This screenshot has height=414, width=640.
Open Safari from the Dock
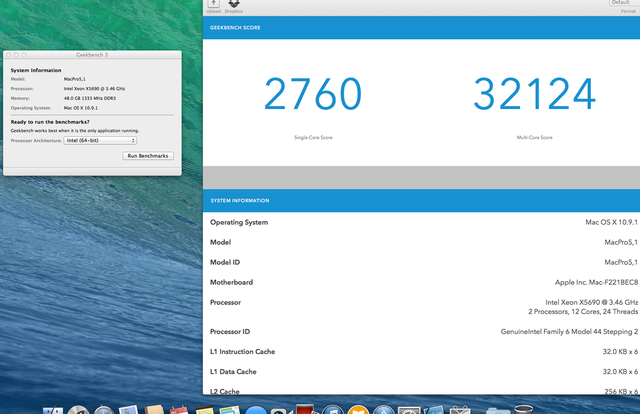104,410
